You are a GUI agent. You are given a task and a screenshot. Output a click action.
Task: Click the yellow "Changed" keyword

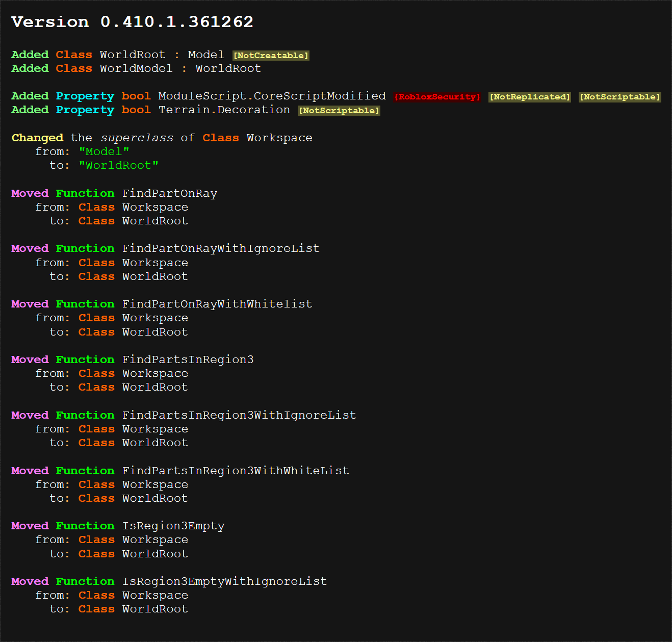point(38,138)
